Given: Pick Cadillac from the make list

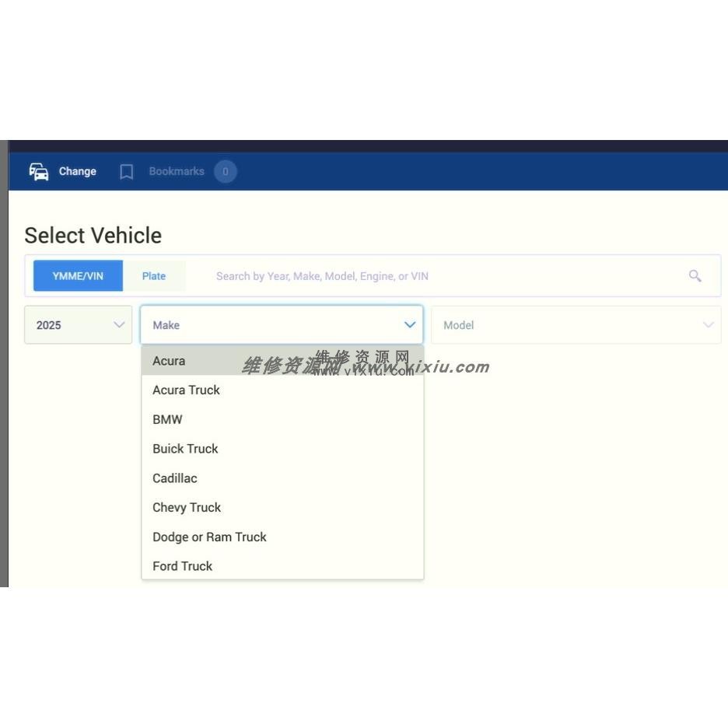Looking at the screenshot, I should pyautogui.click(x=282, y=478).
